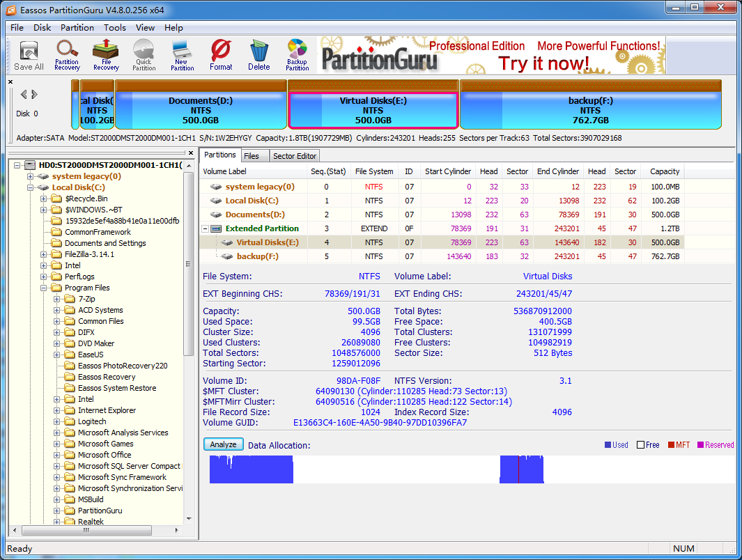Switch to the Sector Editor tab

(294, 156)
